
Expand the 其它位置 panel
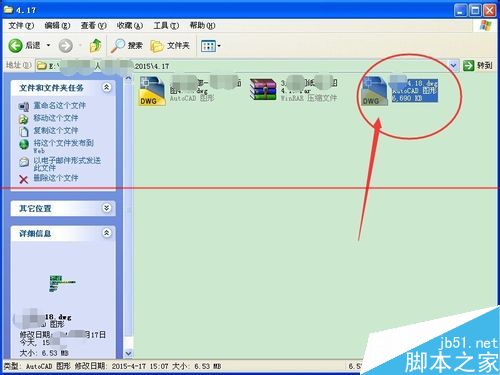point(106,208)
